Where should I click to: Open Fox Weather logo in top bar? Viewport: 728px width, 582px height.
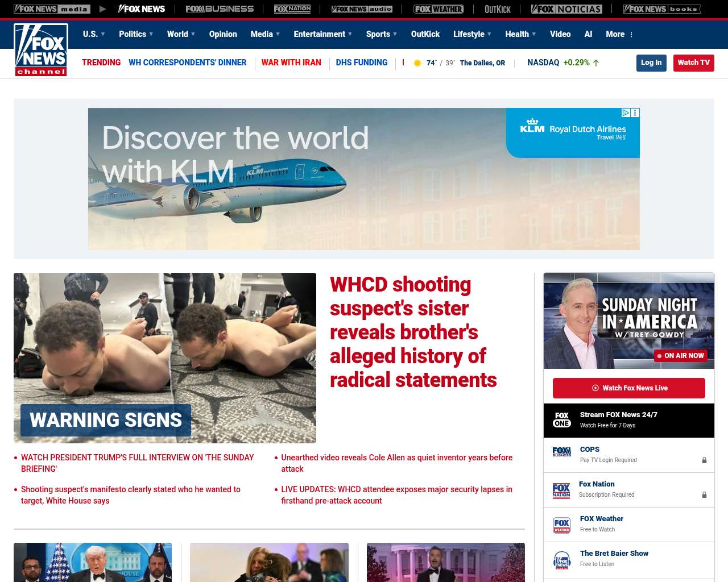click(x=439, y=9)
